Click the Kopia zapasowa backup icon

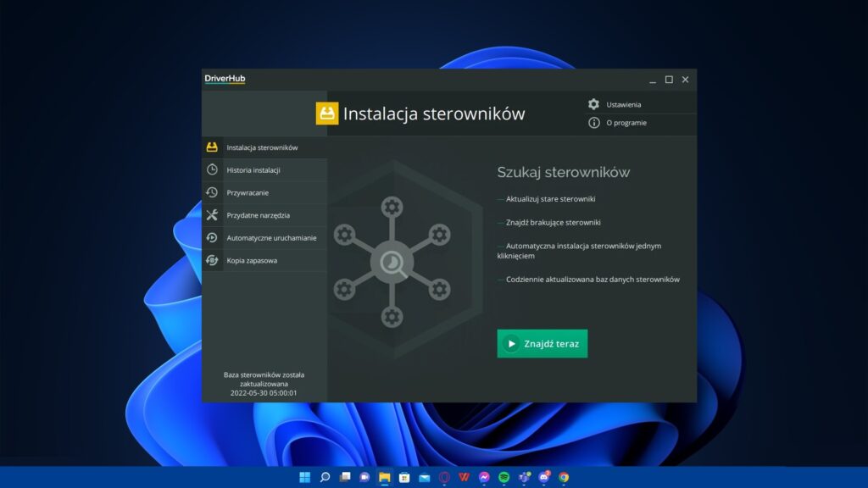click(x=212, y=260)
